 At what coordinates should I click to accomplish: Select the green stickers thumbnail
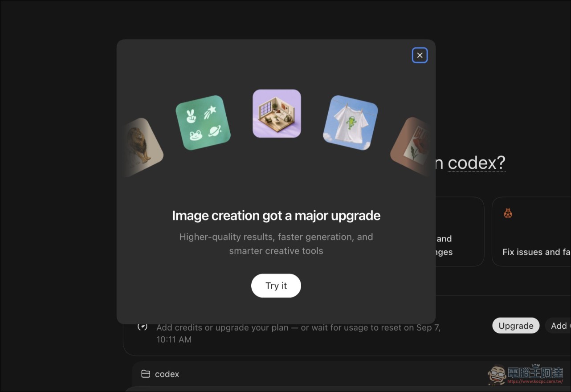coord(203,122)
